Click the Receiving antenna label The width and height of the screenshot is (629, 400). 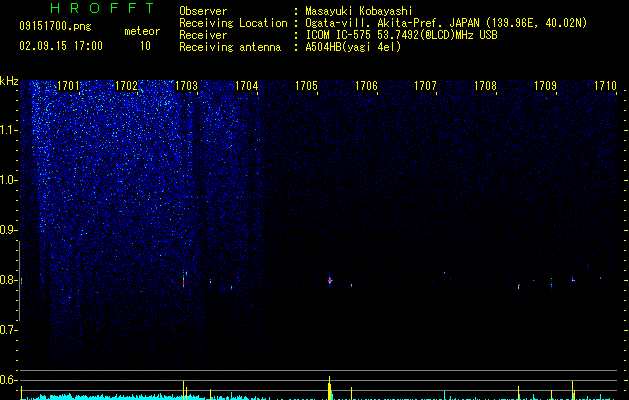pyautogui.click(x=230, y=47)
